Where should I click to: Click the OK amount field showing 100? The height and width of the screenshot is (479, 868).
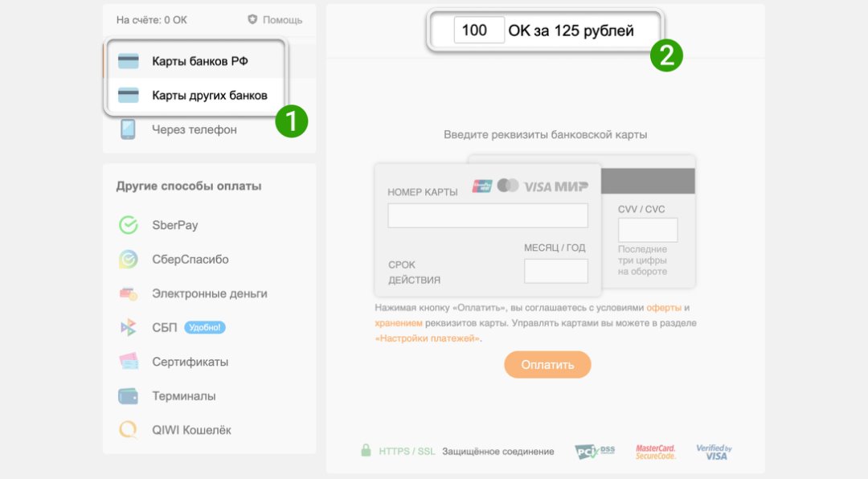[479, 30]
